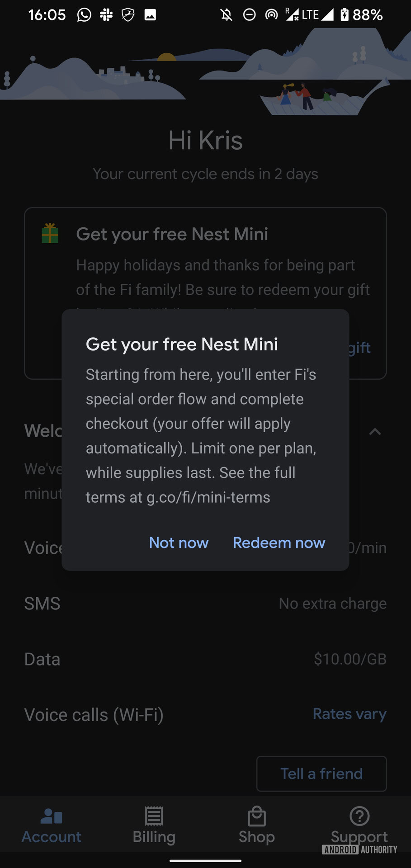Tap the WhatsApp status bar icon

[x=84, y=15]
